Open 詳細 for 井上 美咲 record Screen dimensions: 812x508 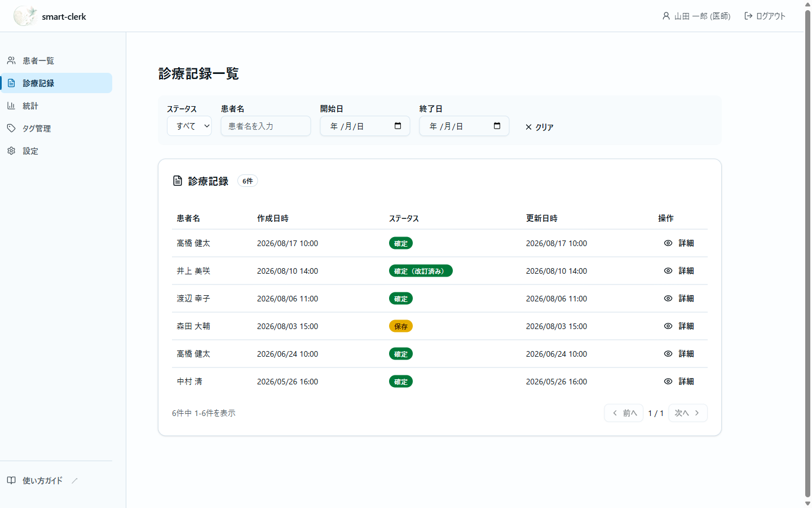pos(679,271)
